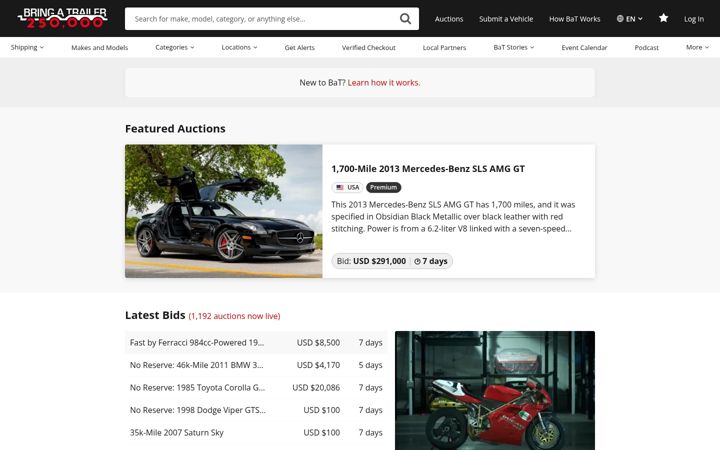Go to Auctions in the header

point(449,19)
